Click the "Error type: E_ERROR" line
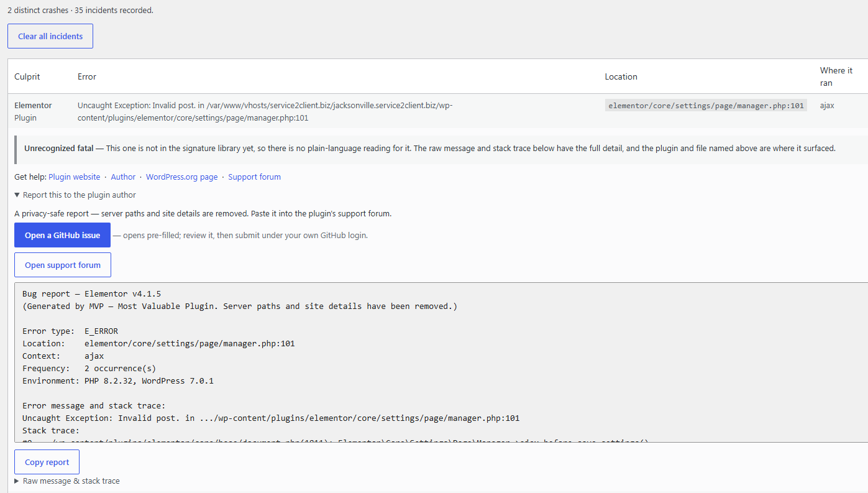Viewport: 868px width, 493px height. pyautogui.click(x=70, y=331)
